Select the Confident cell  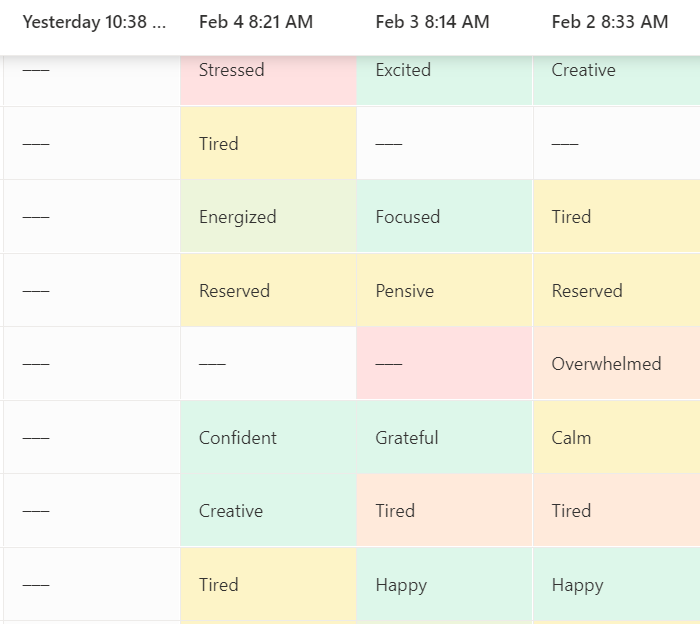(268, 437)
